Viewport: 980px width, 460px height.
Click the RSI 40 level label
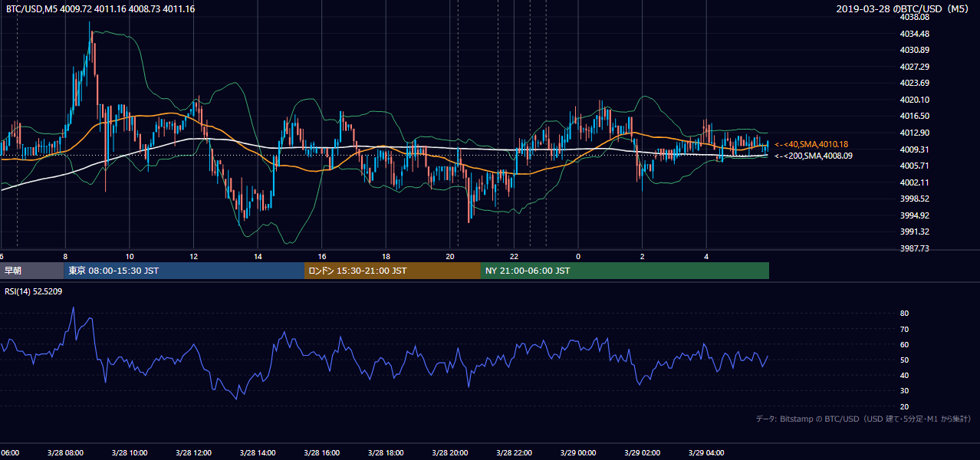[904, 375]
